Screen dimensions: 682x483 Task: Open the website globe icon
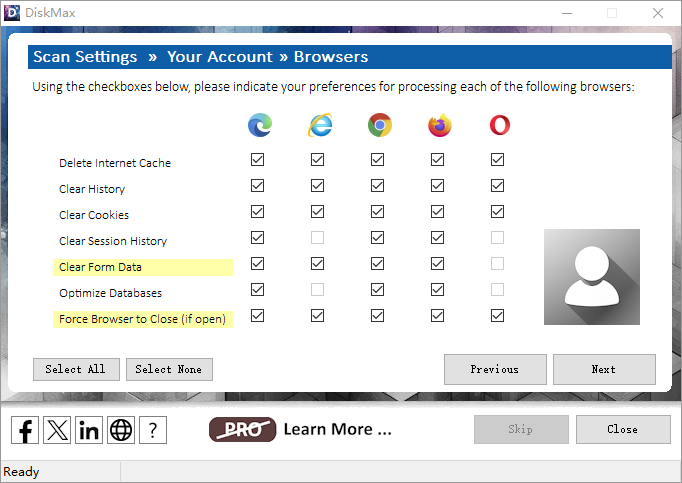point(121,430)
